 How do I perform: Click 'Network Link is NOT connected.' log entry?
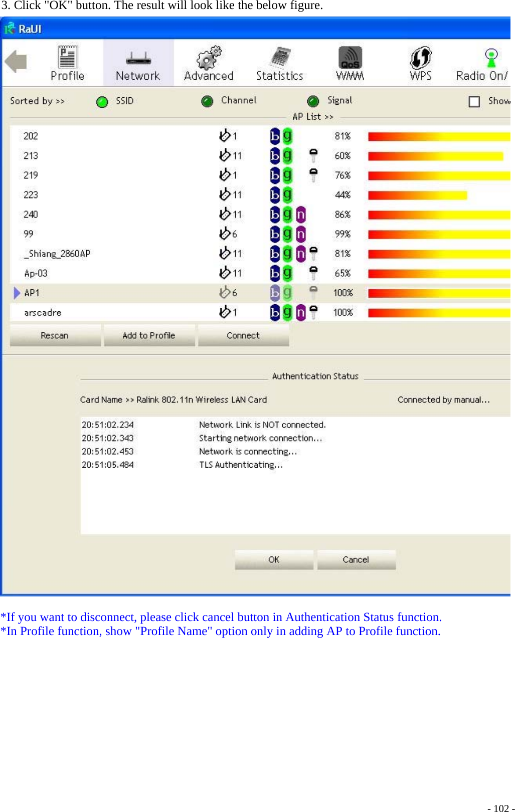[x=262, y=425]
